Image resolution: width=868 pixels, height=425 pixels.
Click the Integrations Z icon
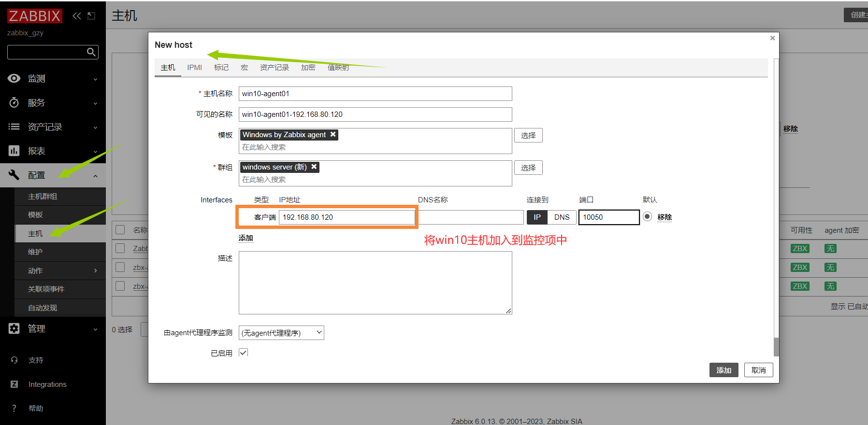pos(14,384)
